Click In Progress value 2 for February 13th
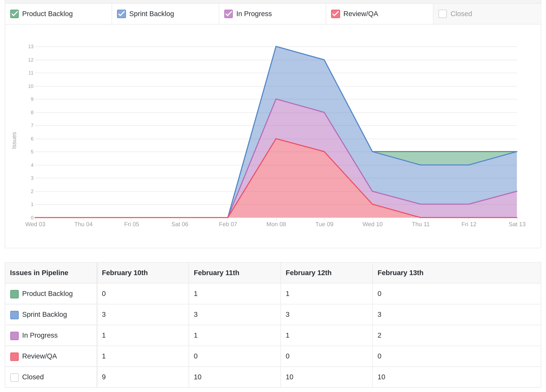Viewport: 546px width, 392px height. coord(379,335)
